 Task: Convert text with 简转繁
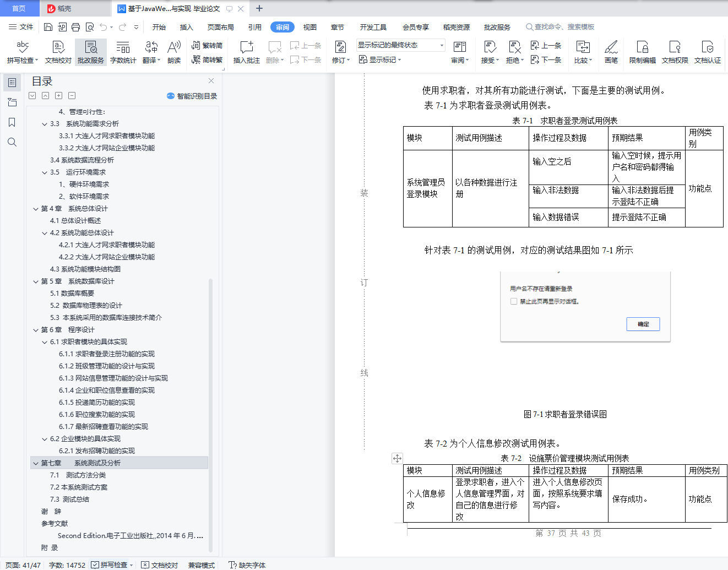tap(207, 59)
